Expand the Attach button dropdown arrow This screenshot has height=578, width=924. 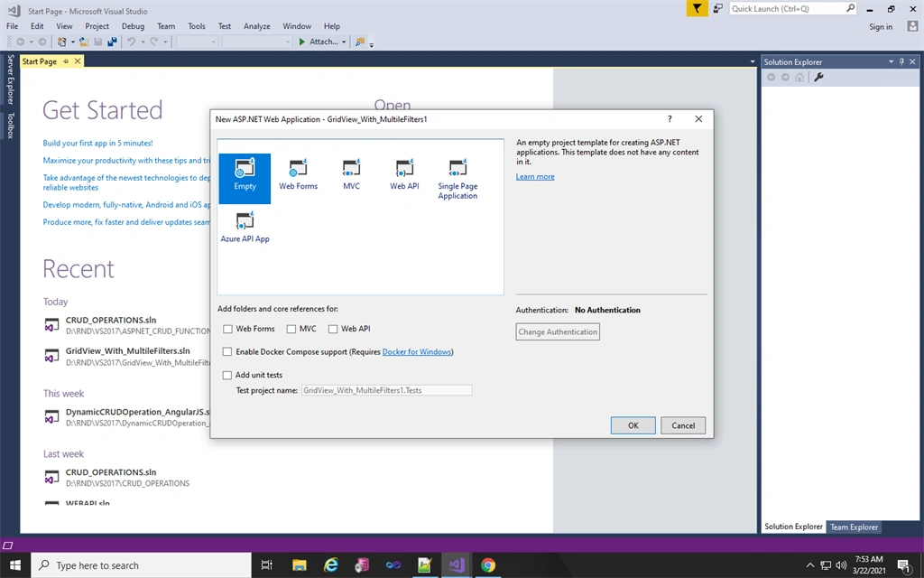pyautogui.click(x=344, y=42)
